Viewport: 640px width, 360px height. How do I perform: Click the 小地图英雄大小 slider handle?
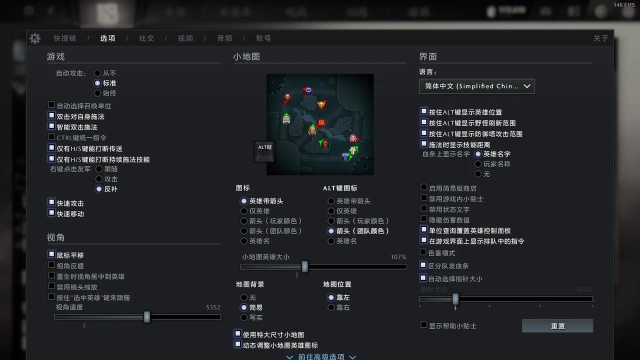(305, 267)
